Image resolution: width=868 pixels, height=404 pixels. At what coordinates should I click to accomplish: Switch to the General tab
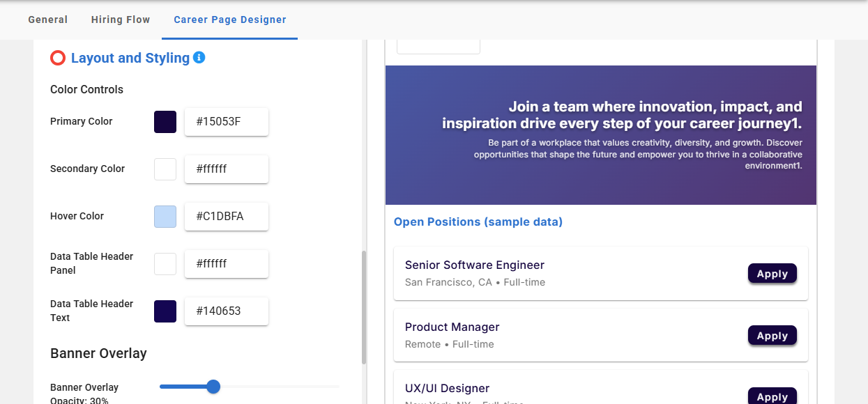coord(48,20)
